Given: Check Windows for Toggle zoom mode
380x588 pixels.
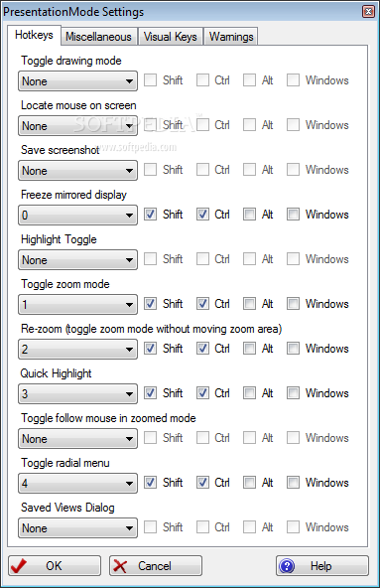Looking at the screenshot, I should click(x=293, y=303).
